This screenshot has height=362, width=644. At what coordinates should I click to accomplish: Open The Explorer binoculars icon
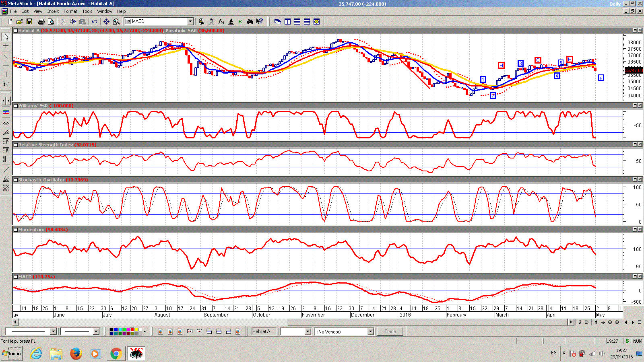(x=250, y=21)
